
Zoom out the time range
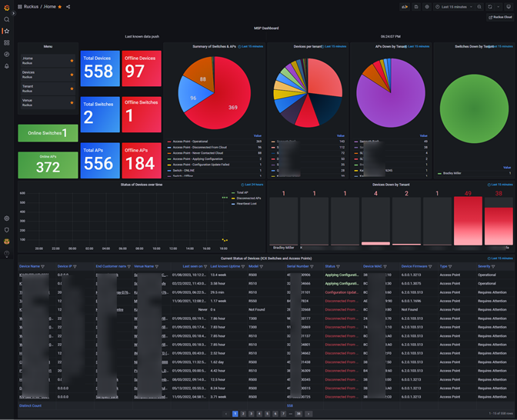[479, 7]
